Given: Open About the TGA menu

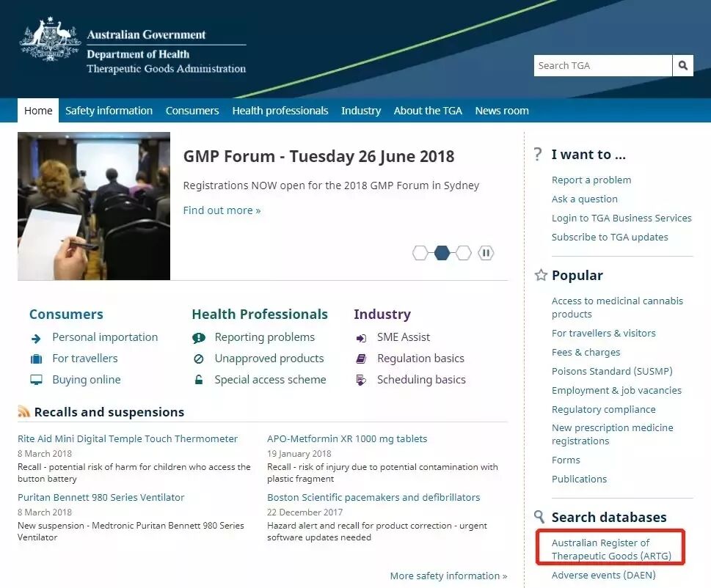Looking at the screenshot, I should click(x=428, y=111).
